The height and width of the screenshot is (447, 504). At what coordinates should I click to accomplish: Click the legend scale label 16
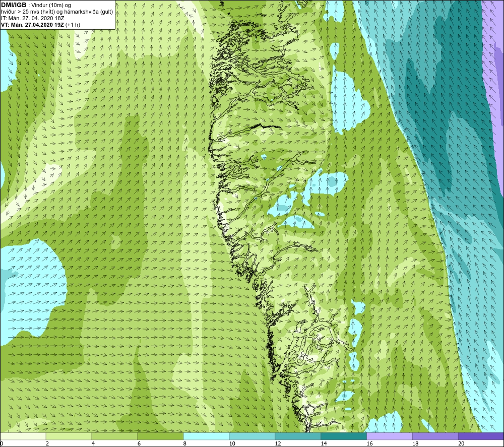coord(369,444)
